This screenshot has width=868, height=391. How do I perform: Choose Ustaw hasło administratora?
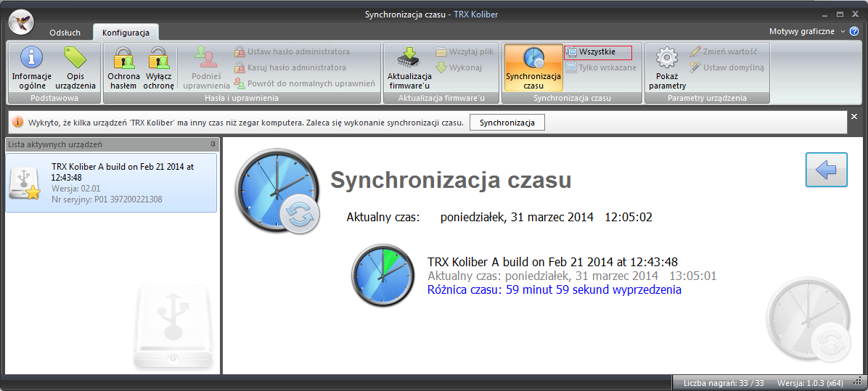[x=292, y=52]
